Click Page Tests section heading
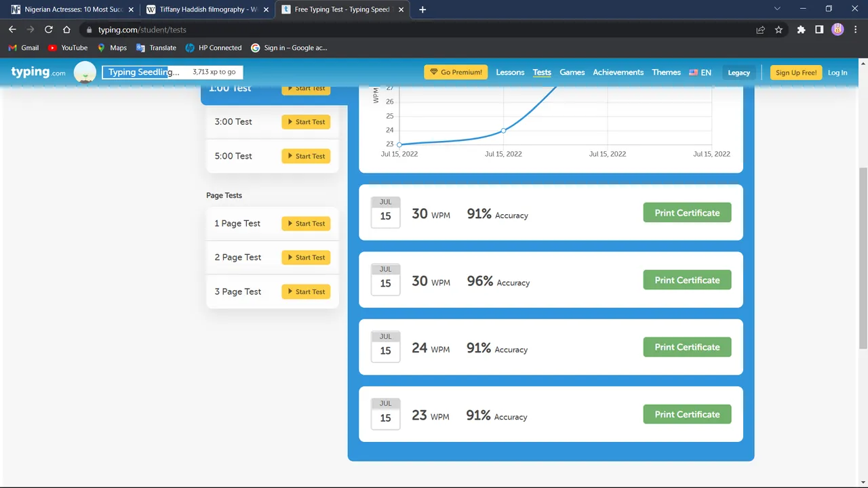The image size is (868, 488). pyautogui.click(x=224, y=195)
